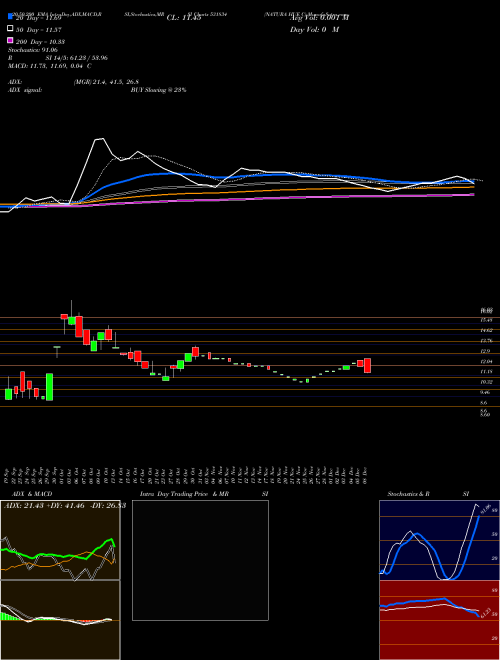This screenshot has height=660, width=500.
Task: Click the MACD histogram panel below ADX
Action: (x=60, y=620)
